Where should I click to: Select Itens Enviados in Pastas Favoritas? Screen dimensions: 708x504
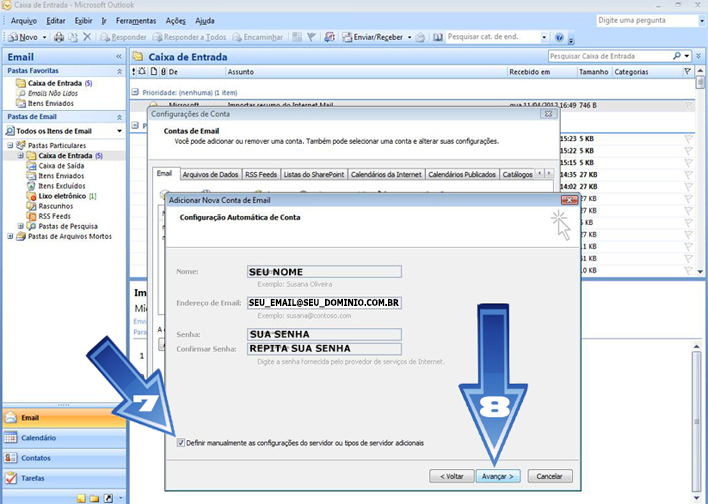[x=45, y=103]
